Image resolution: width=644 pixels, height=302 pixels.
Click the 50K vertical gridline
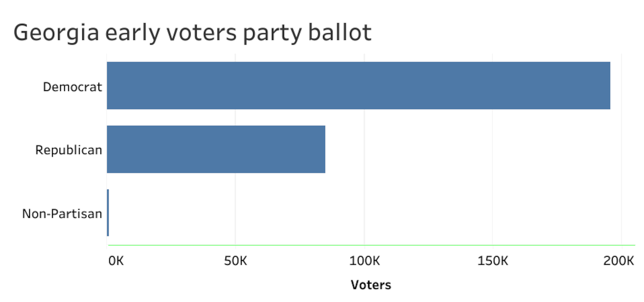235,212
